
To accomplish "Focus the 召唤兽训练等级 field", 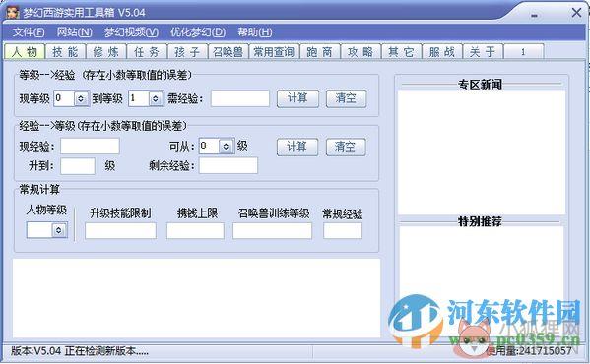I will [x=272, y=230].
